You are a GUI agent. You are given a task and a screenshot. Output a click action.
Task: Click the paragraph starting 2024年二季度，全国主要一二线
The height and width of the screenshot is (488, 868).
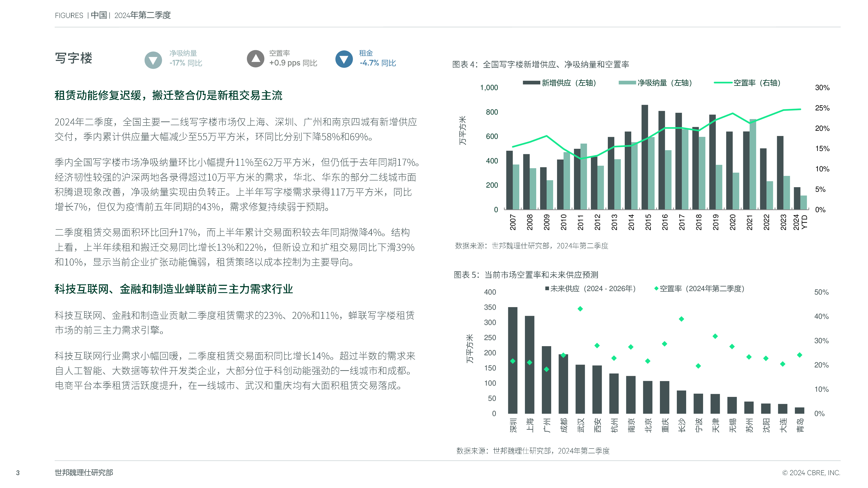click(236, 129)
